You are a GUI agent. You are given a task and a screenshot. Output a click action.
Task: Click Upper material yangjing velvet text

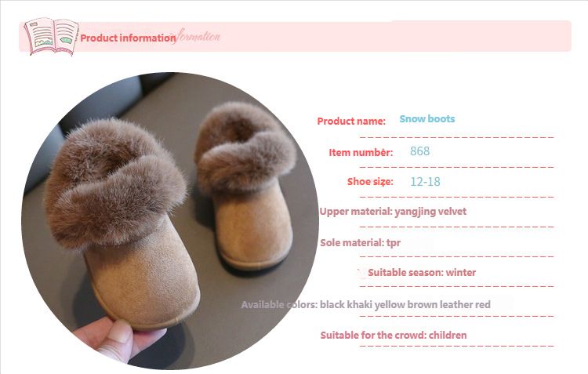(x=393, y=212)
